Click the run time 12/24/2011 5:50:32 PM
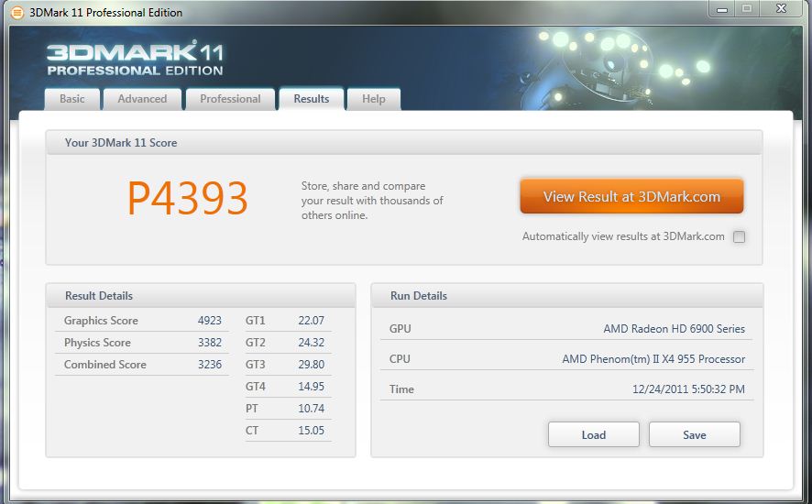The width and height of the screenshot is (812, 504). (x=688, y=389)
